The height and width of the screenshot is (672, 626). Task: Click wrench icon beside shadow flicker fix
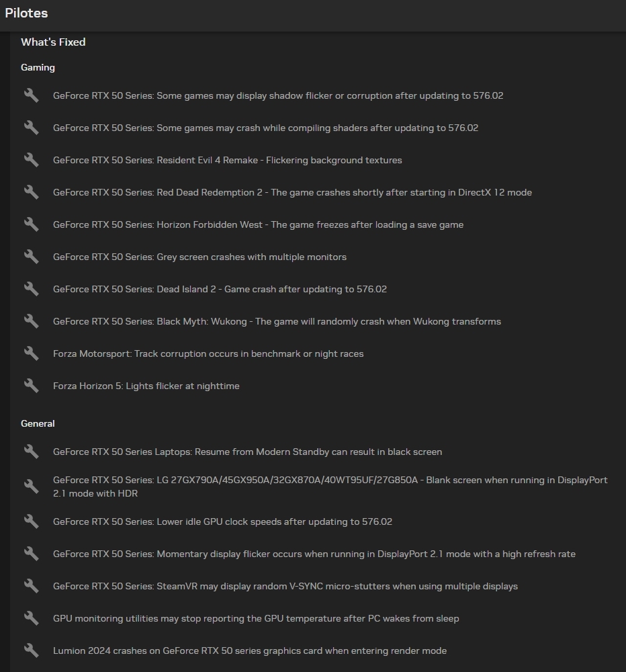31,95
